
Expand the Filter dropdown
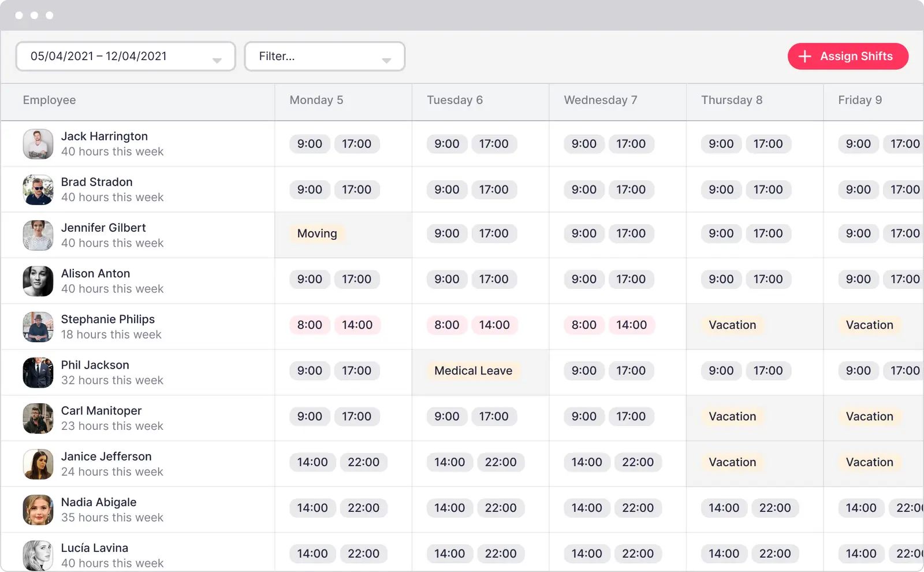325,56
